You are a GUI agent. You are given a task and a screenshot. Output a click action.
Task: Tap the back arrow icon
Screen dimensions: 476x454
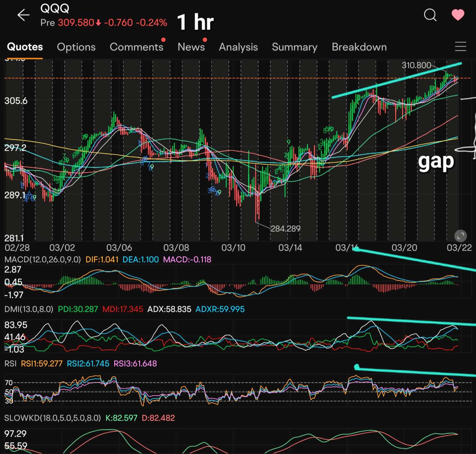point(23,15)
